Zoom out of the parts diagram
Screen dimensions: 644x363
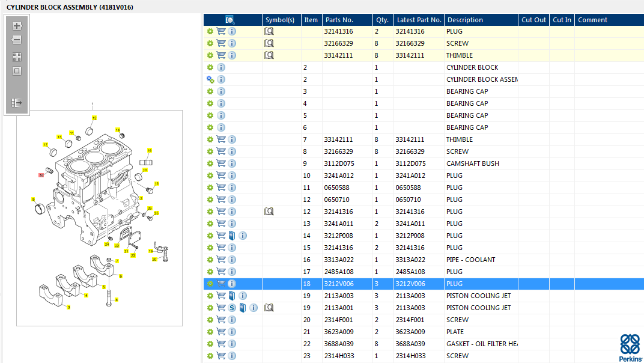(17, 40)
